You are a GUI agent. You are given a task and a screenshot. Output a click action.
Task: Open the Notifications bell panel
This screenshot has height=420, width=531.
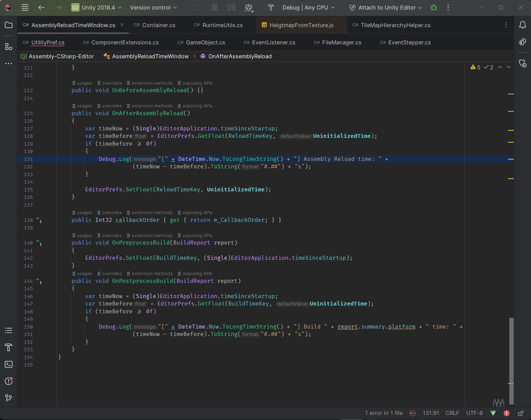point(523,25)
